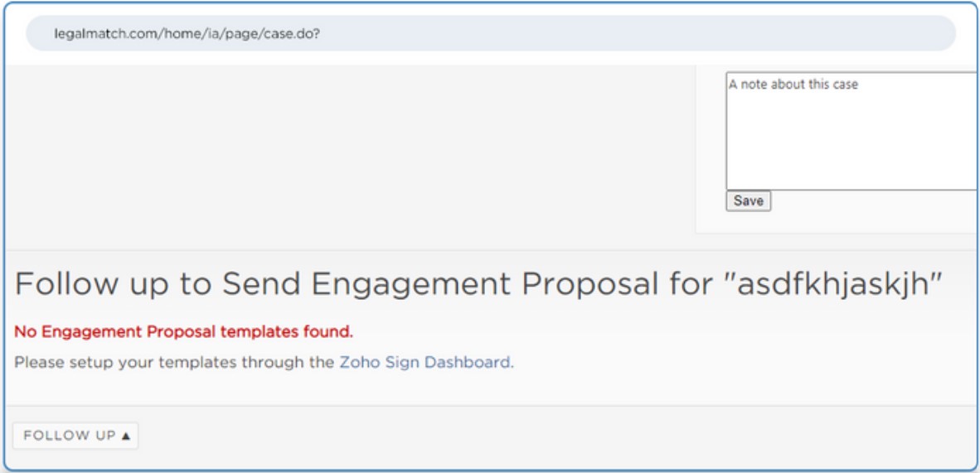Viewport: 980px width, 473px height.
Task: Click the word "Dashboard" in the Zoho link
Action: point(467,362)
